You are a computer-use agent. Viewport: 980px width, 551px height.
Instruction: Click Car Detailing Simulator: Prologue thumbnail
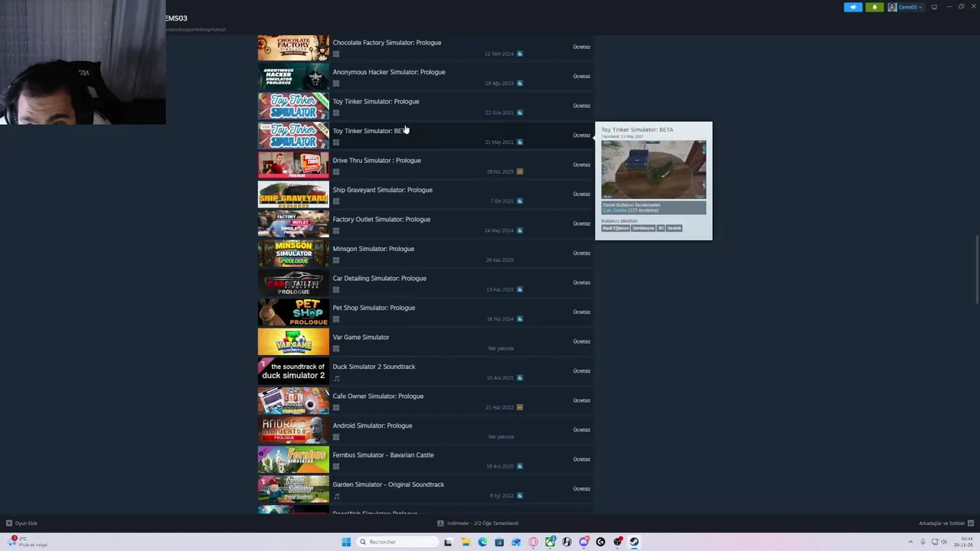[293, 283]
